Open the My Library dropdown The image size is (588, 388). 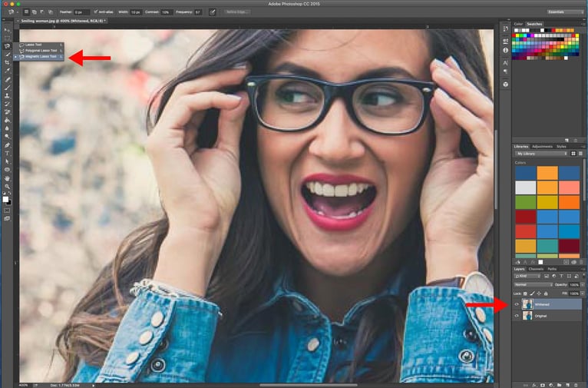pyautogui.click(x=541, y=154)
